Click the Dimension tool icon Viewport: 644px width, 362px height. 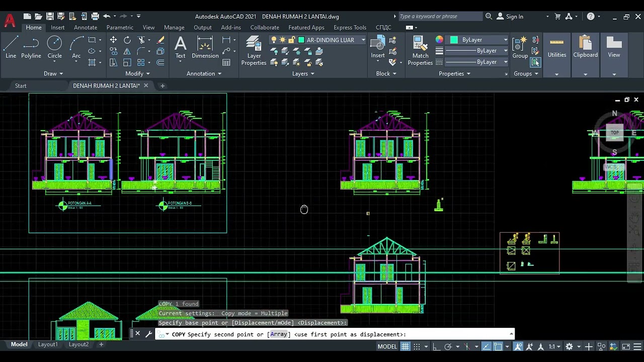[205, 48]
